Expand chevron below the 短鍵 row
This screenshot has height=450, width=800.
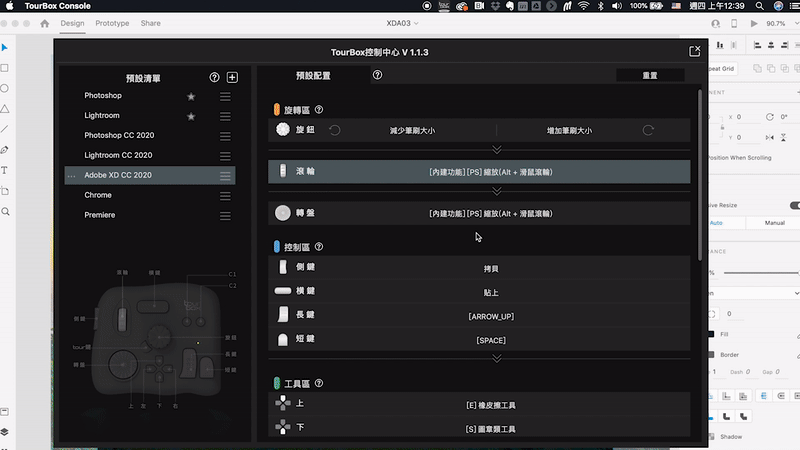pyautogui.click(x=496, y=358)
